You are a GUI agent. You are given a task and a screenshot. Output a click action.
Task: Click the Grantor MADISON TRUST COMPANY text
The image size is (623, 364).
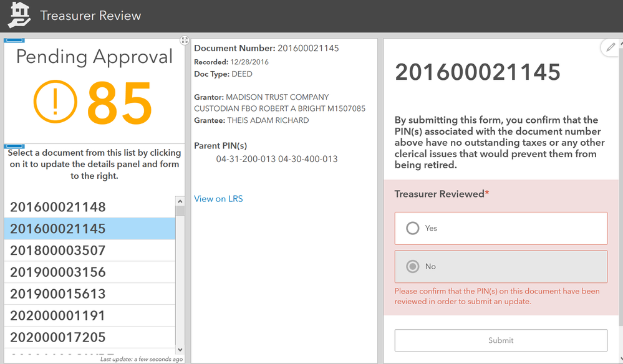[x=279, y=103]
